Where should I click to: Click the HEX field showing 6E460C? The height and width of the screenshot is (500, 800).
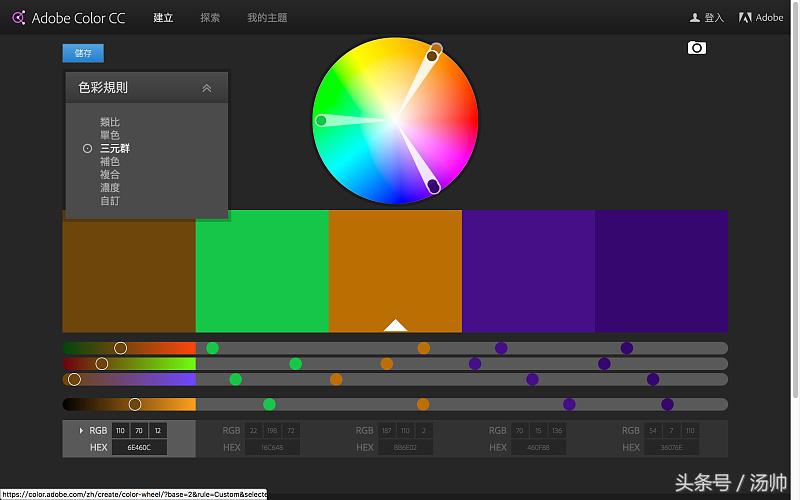tap(139, 447)
